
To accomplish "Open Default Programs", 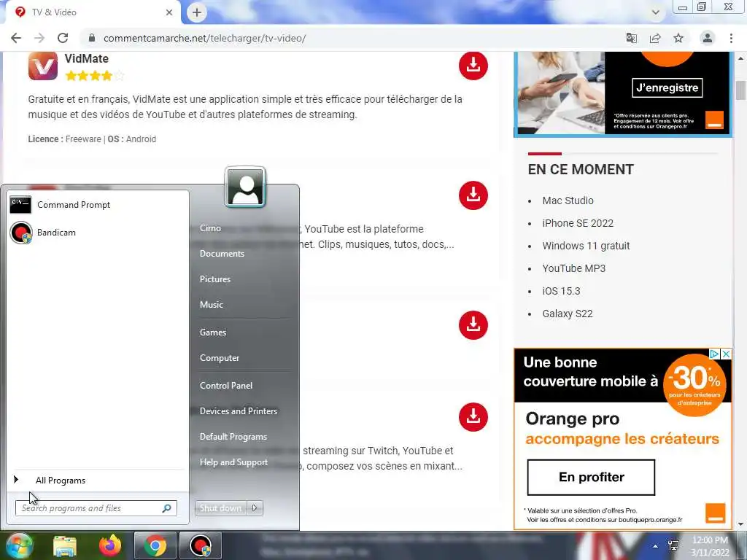I will click(x=233, y=437).
